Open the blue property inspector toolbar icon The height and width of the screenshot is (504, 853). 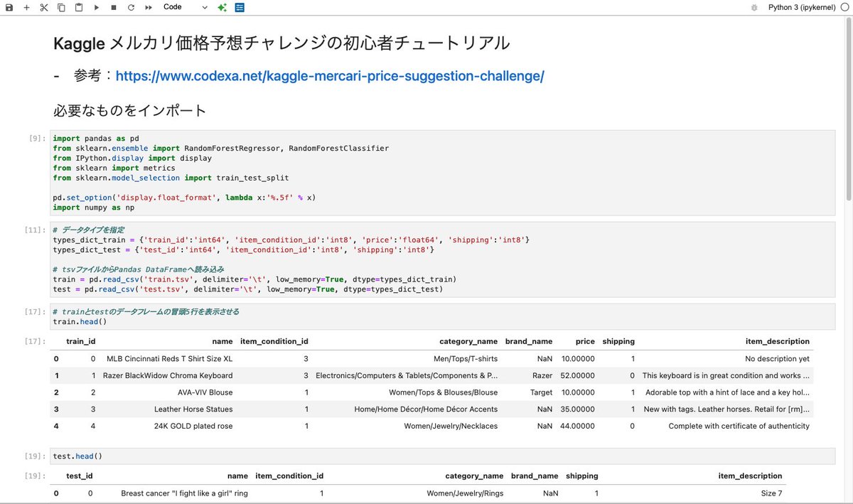[240, 7]
